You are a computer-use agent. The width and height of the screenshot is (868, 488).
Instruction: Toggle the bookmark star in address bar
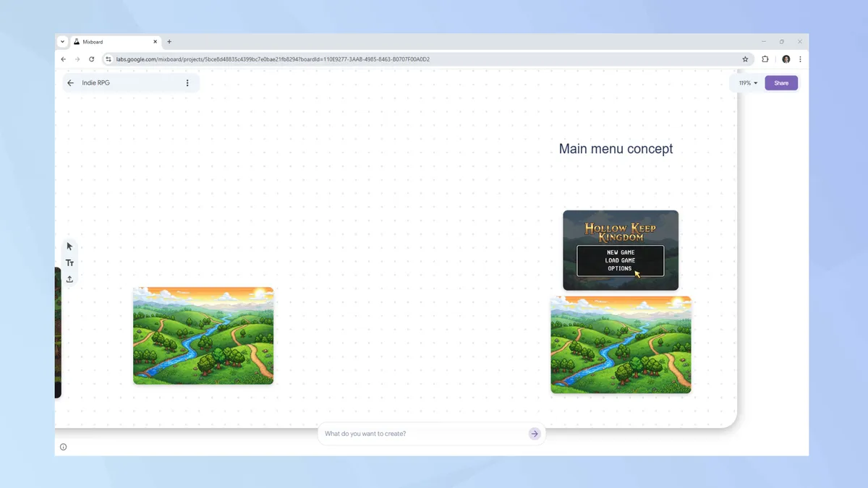746,59
